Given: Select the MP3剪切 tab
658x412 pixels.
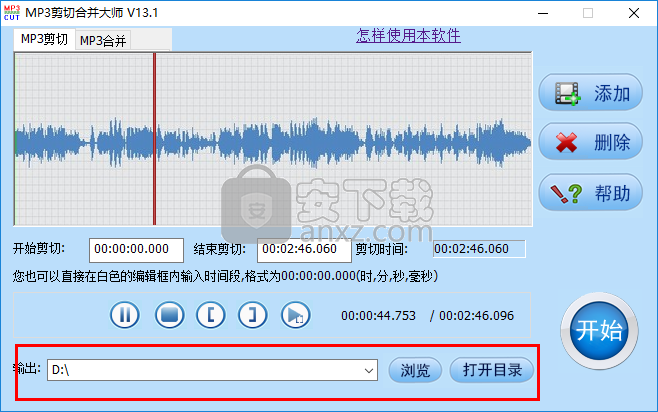Looking at the screenshot, I should [x=44, y=39].
